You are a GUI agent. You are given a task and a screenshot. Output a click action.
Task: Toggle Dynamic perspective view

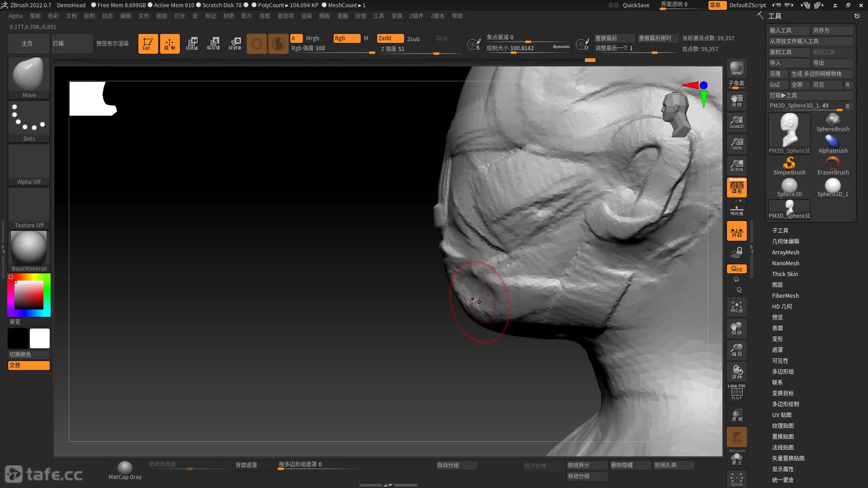736,187
